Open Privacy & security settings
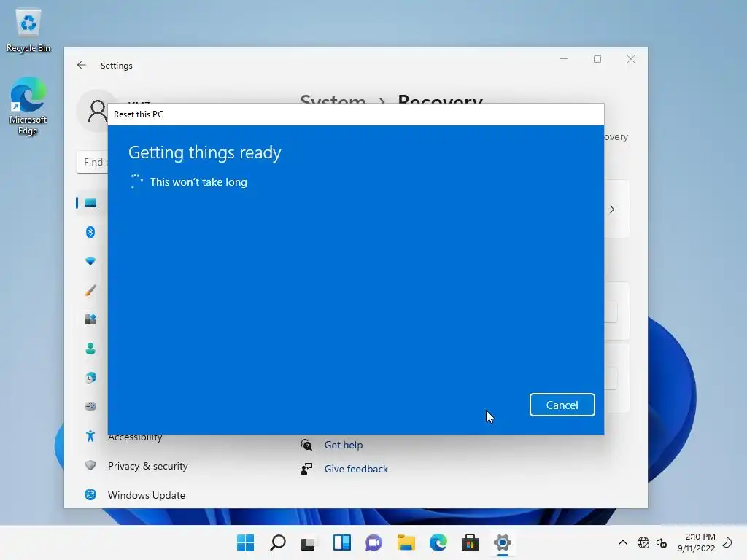 (147, 466)
